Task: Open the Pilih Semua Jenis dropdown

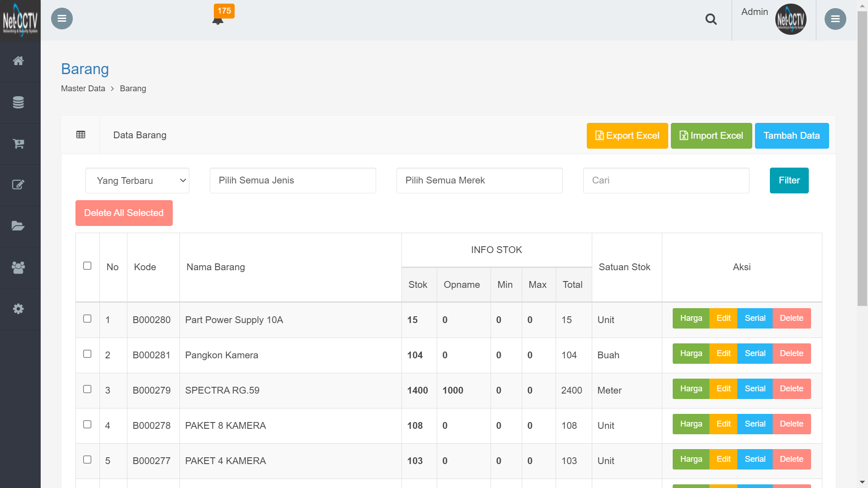Action: click(292, 180)
